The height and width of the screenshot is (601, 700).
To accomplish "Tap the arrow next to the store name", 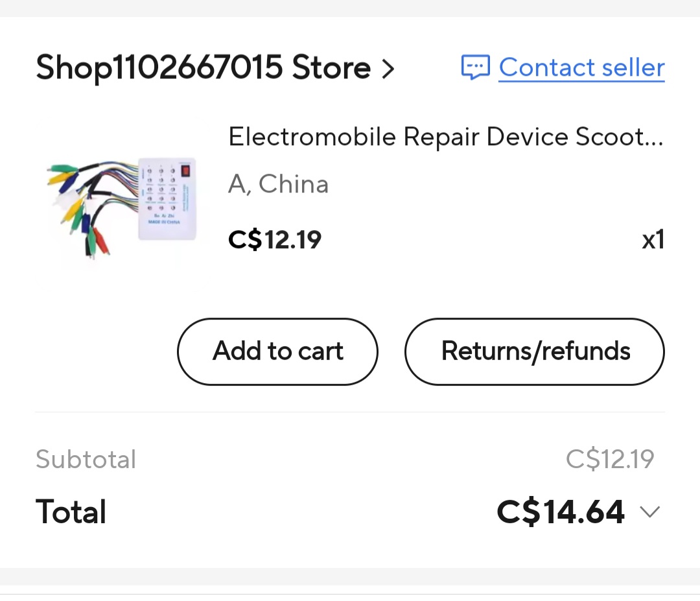I will pos(388,68).
